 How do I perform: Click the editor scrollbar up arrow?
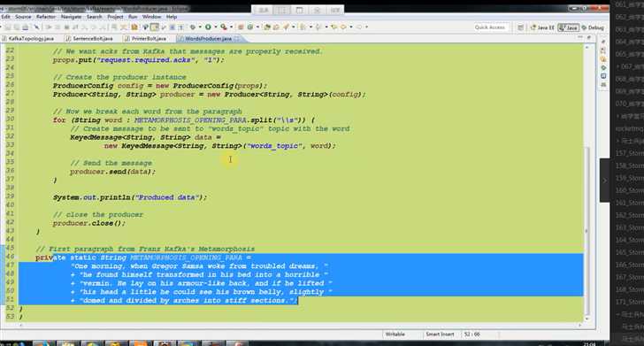tap(586, 48)
